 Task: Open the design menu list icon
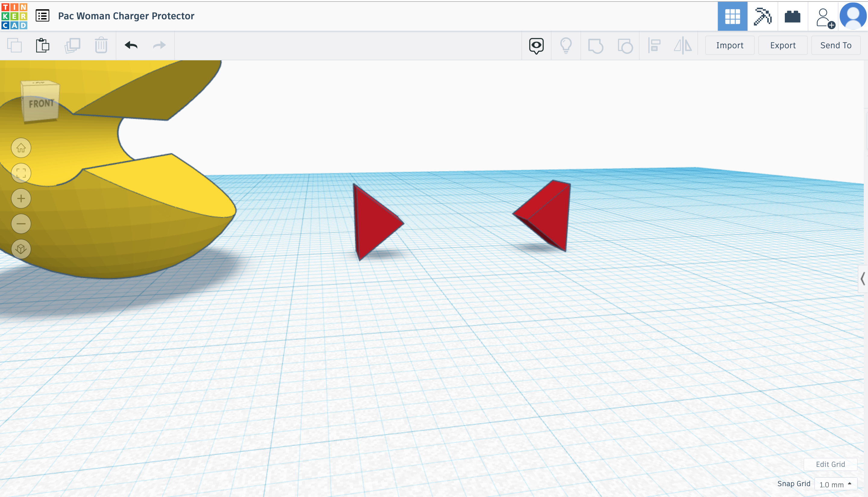[42, 16]
